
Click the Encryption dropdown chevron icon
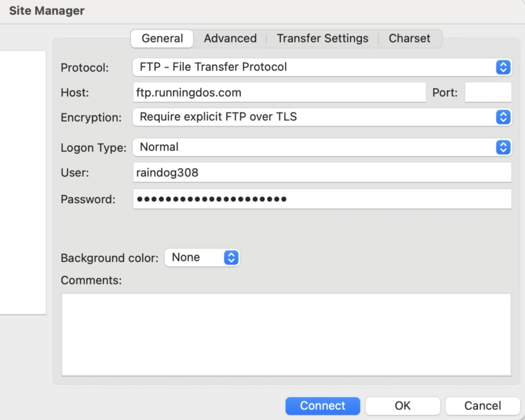click(x=503, y=117)
